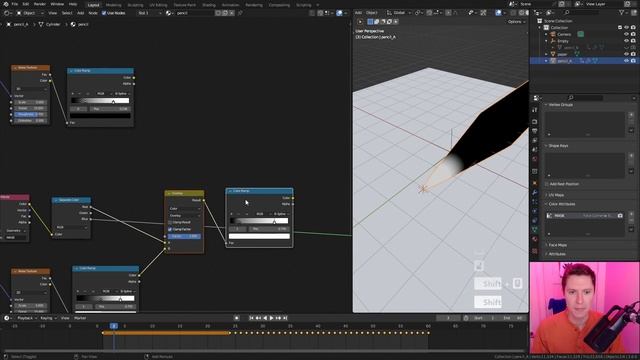The height and width of the screenshot is (360, 640).
Task: Open the viewport Options dropdown
Action: 516,22
